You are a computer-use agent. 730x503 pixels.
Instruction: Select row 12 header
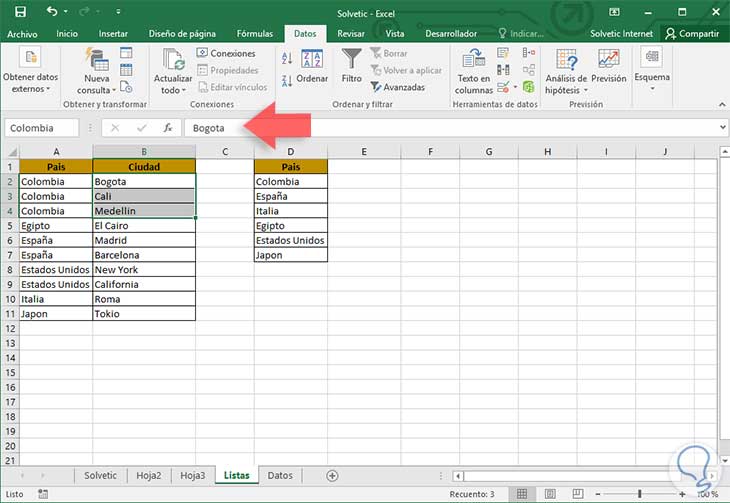click(10, 328)
